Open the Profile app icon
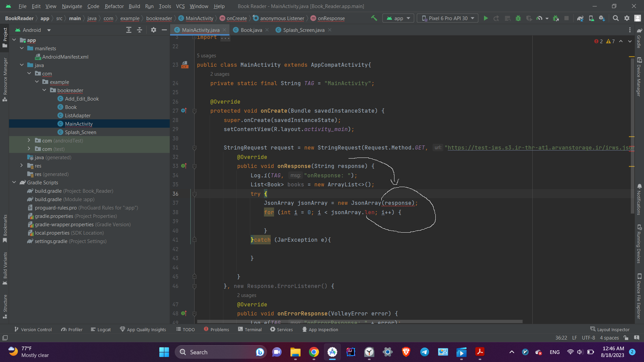This screenshot has height=362, width=644. tap(539, 18)
